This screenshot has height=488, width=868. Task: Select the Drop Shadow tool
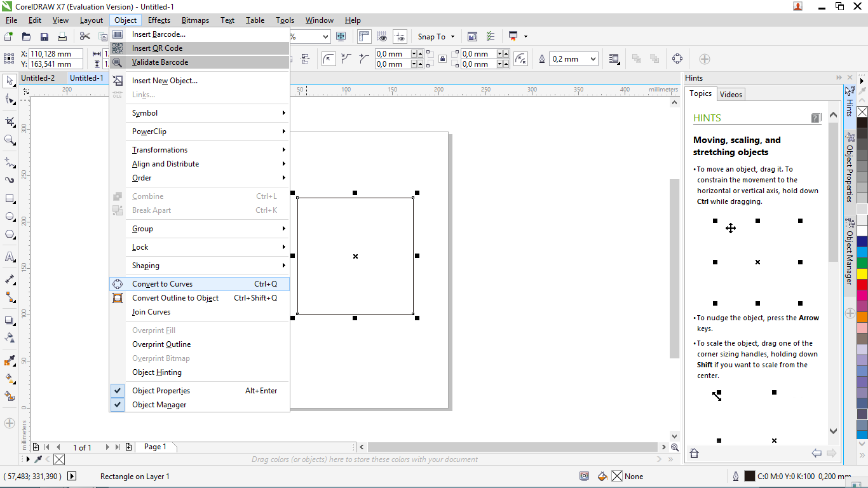click(x=10, y=320)
